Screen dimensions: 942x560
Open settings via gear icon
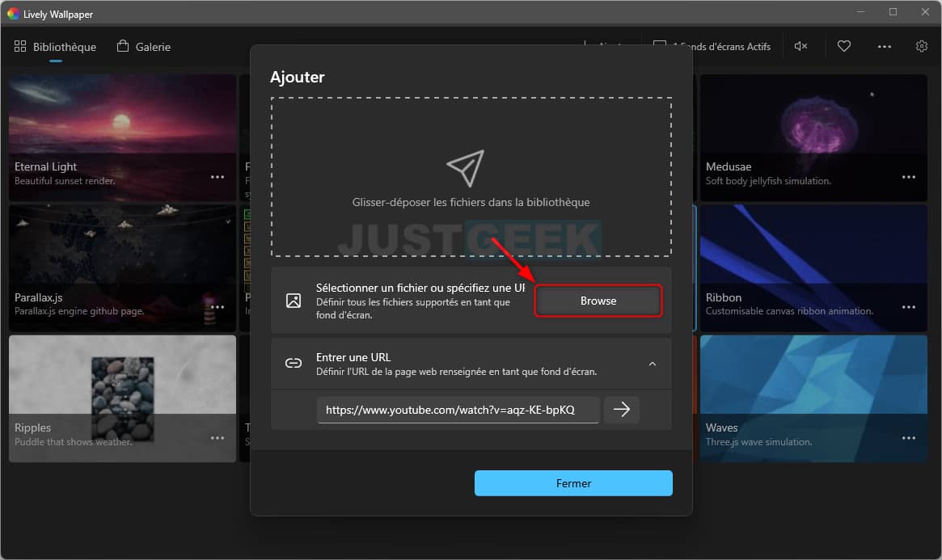tap(922, 46)
